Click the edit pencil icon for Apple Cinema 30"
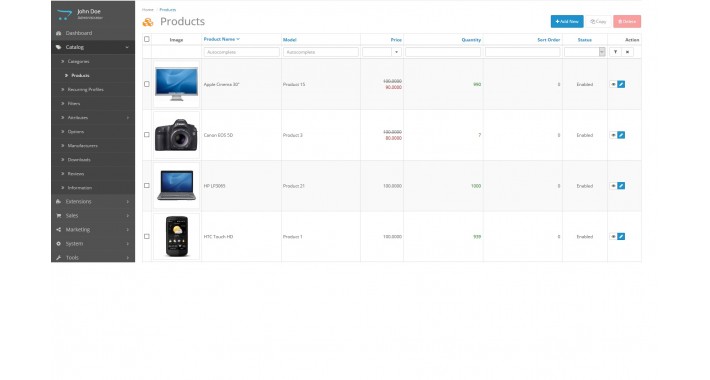The width and height of the screenshot is (710, 380). [621, 84]
